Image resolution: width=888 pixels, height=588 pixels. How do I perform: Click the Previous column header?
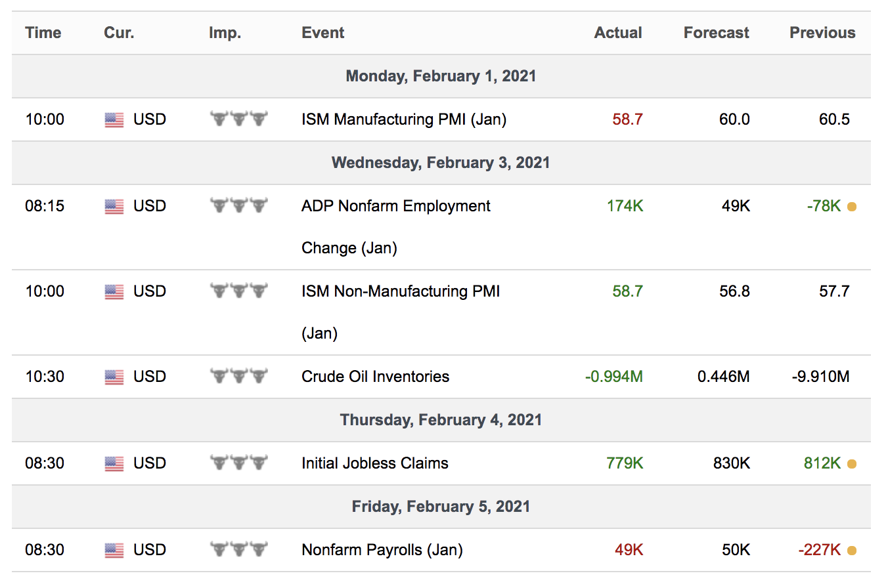tap(822, 32)
